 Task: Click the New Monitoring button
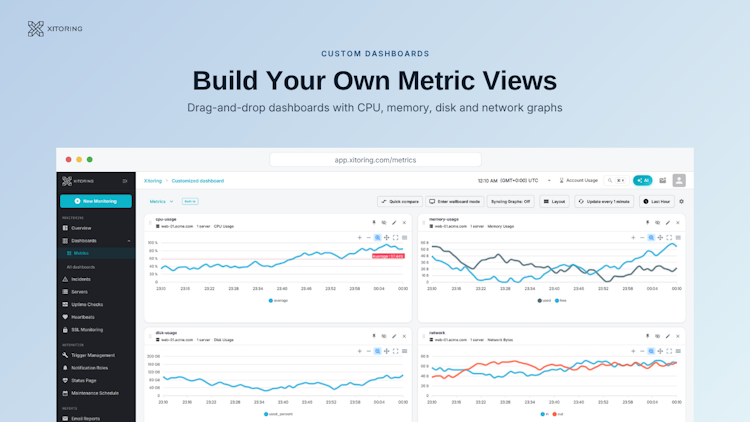point(96,201)
